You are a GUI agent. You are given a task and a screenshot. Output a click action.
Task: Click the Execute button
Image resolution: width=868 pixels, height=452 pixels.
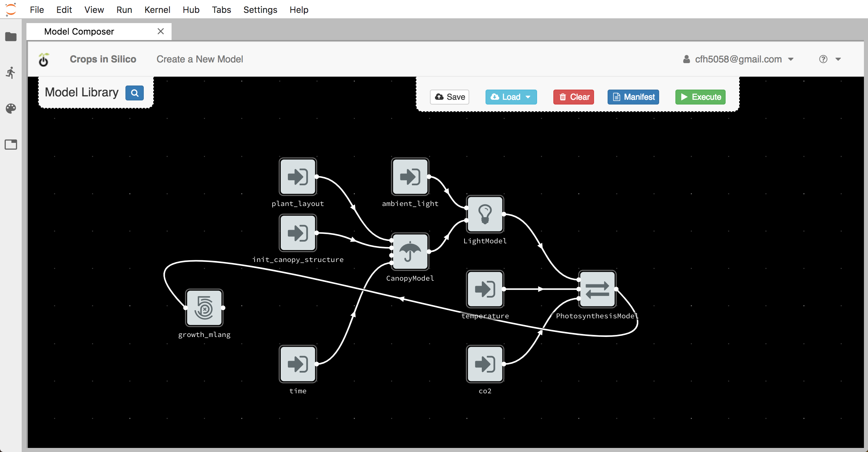[x=701, y=96]
